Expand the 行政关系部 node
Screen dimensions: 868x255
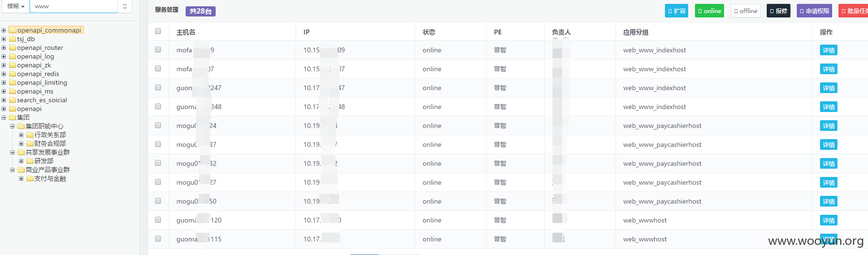pyautogui.click(x=21, y=135)
